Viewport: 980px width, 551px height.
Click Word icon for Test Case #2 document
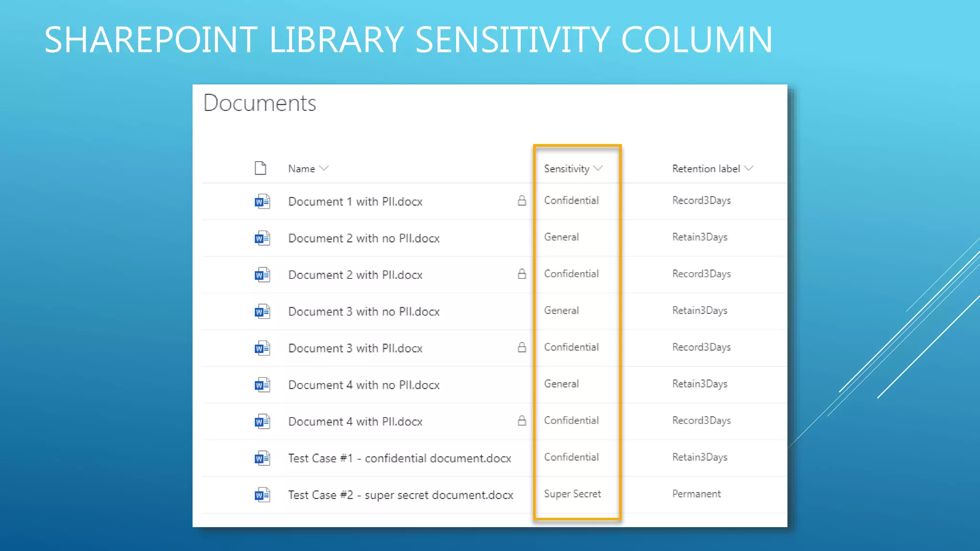[262, 495]
